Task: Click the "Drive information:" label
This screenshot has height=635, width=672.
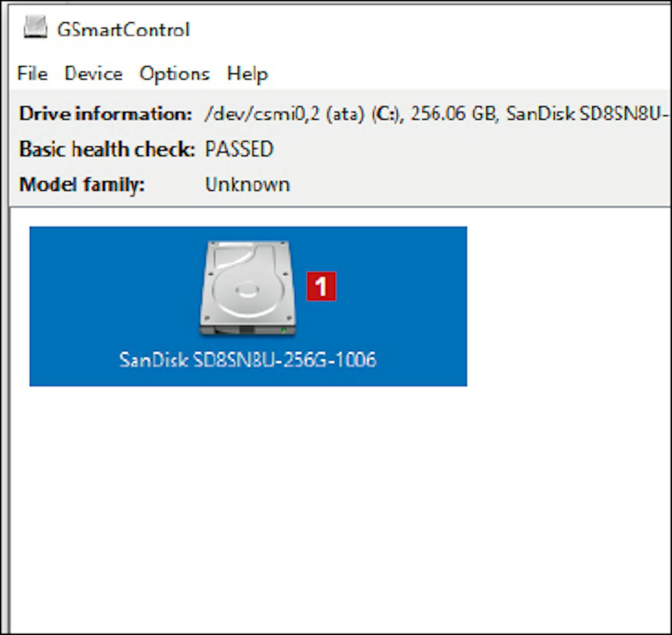Action: [x=105, y=114]
